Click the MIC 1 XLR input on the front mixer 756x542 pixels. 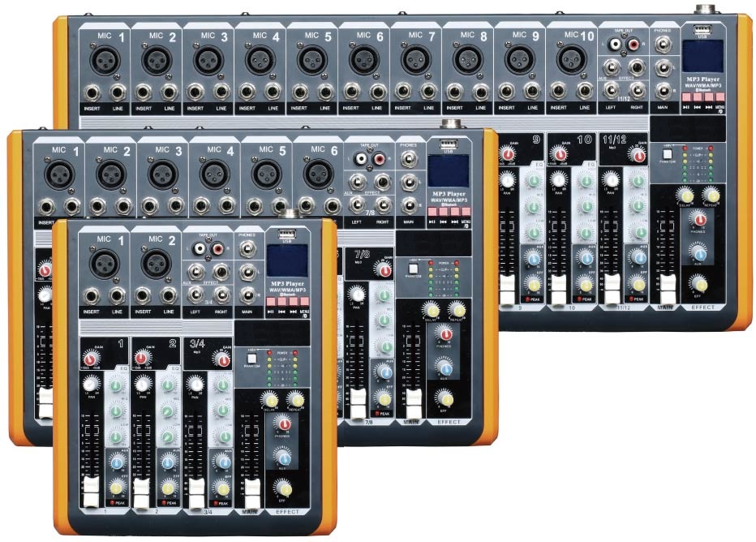point(105,262)
